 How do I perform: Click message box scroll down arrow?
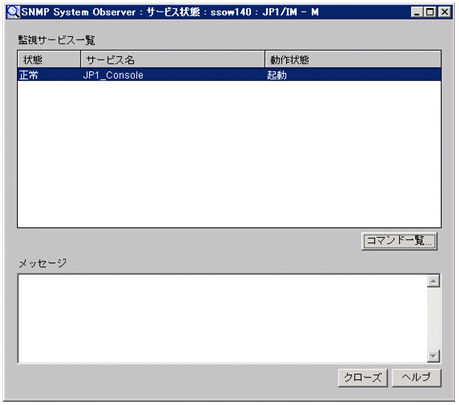tap(433, 356)
